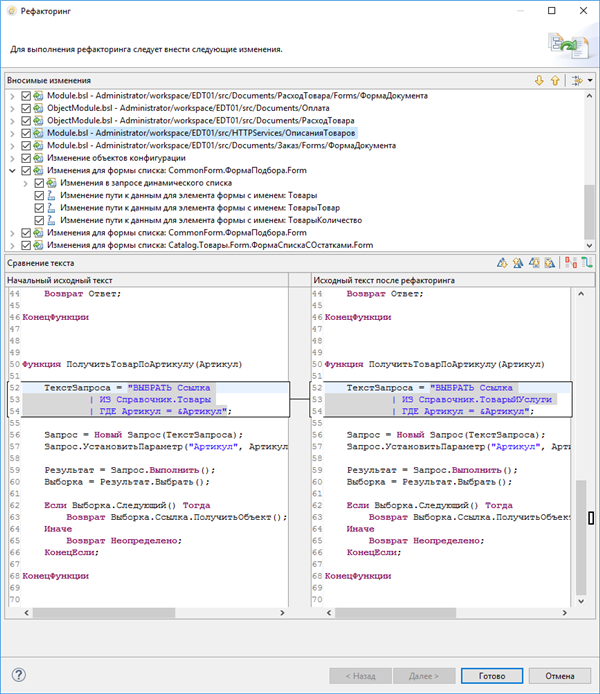
Task: Click the last icon in compare toolbar
Action: [585, 263]
